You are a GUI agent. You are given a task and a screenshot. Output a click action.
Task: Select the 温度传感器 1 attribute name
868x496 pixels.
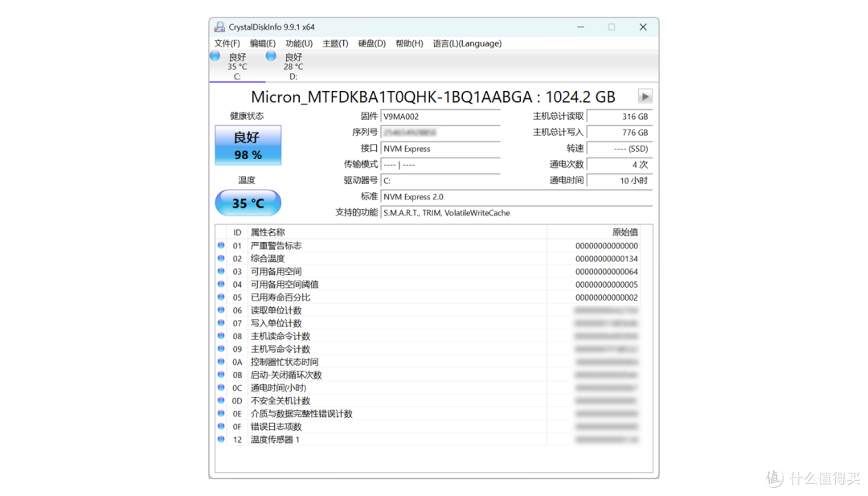coord(275,440)
